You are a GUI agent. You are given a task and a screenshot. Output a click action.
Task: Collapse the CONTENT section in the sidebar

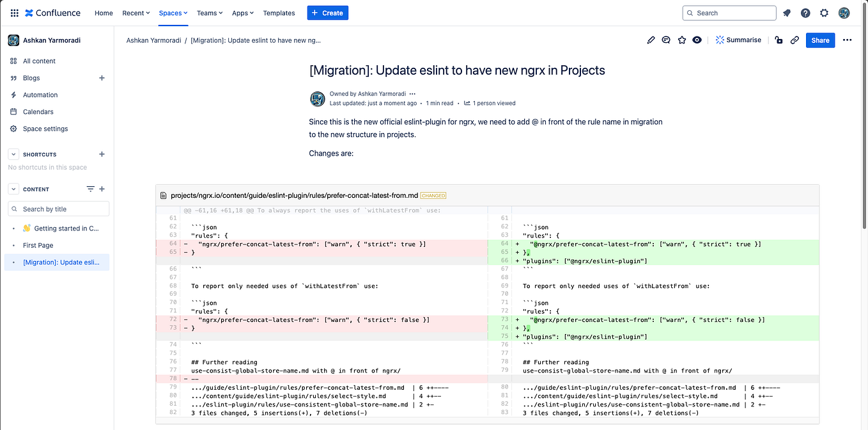(x=13, y=189)
